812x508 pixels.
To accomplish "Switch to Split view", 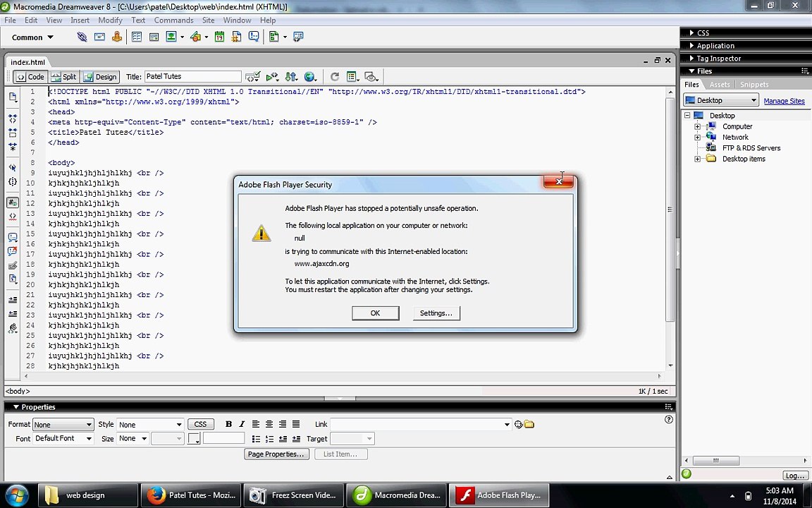I will pos(64,77).
